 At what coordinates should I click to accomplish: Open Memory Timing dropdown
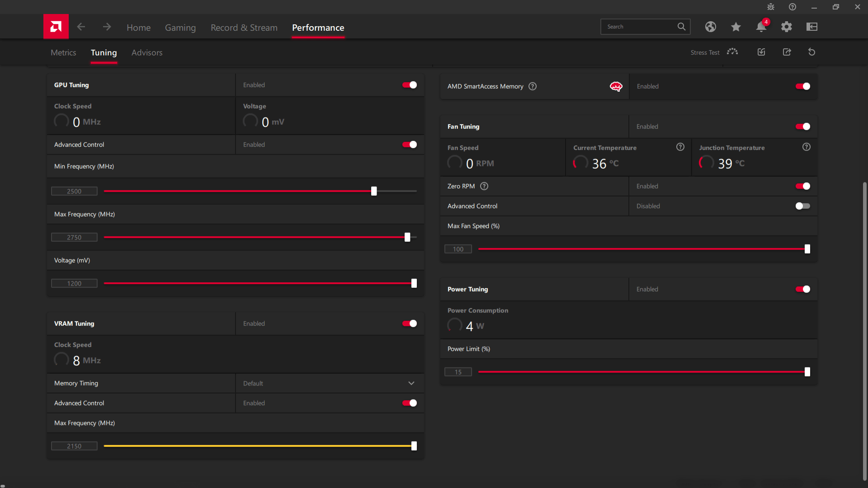pos(330,383)
